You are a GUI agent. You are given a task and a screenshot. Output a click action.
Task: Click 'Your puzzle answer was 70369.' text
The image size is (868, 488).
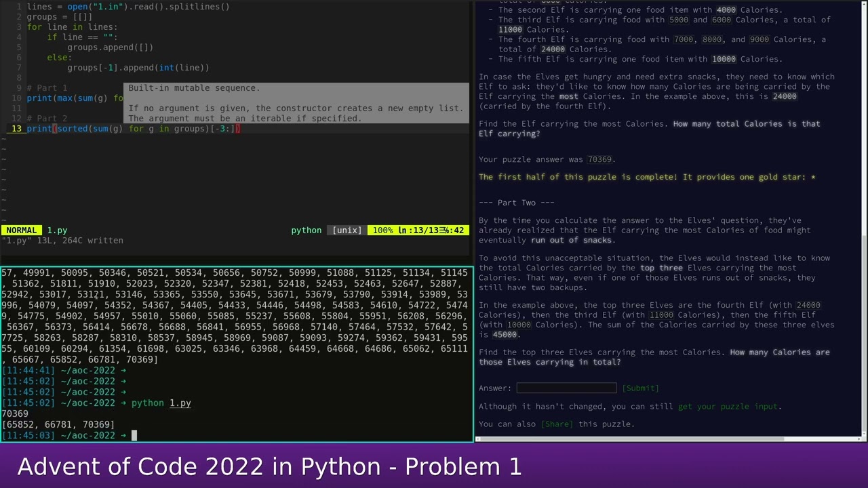pos(547,159)
